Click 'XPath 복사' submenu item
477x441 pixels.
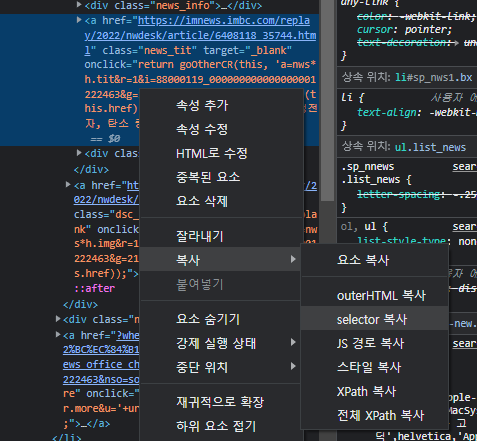(x=374, y=391)
